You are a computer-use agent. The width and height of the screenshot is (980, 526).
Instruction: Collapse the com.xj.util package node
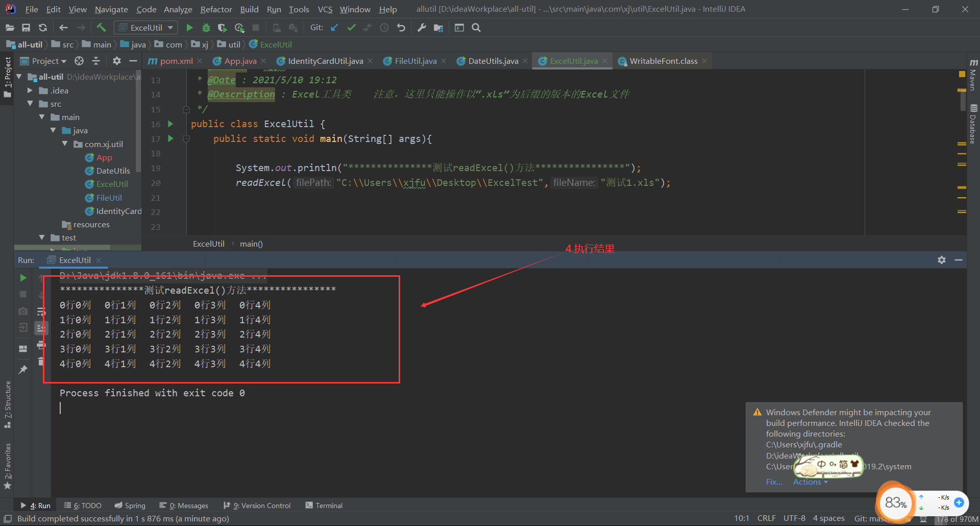tap(65, 144)
